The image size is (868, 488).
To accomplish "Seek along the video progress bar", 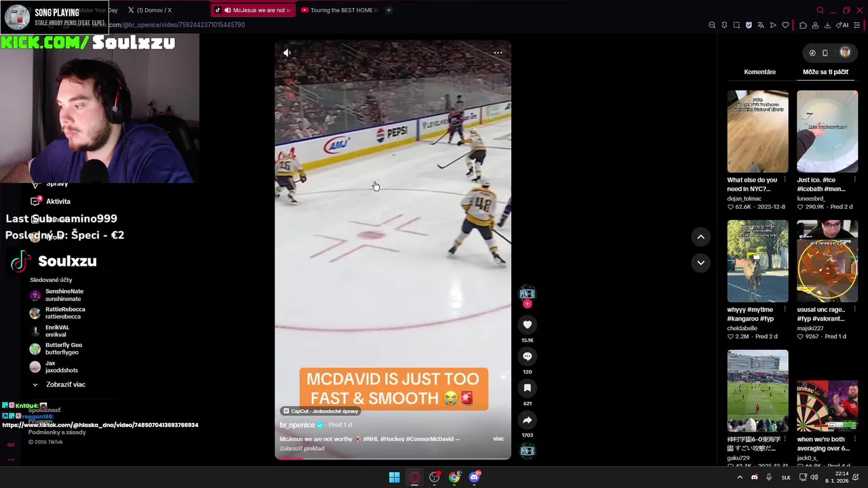I will (x=393, y=458).
